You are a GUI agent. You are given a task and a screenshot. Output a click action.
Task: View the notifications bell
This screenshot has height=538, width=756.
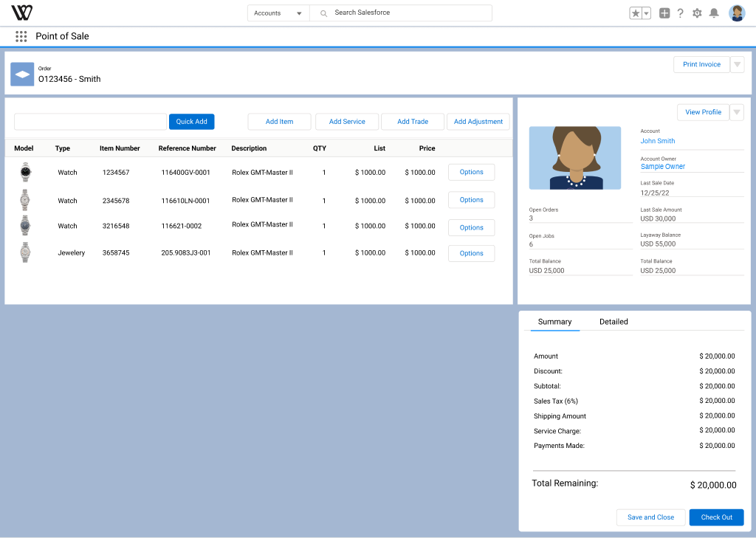(714, 13)
